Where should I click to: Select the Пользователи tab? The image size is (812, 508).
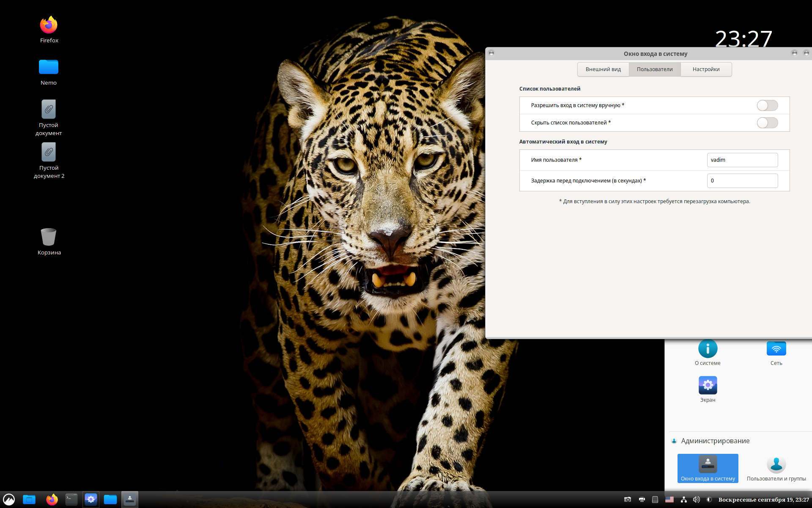coord(655,69)
